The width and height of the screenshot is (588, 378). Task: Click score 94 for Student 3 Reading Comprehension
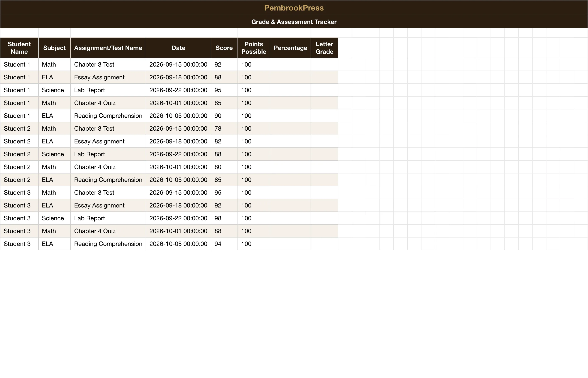pyautogui.click(x=224, y=244)
